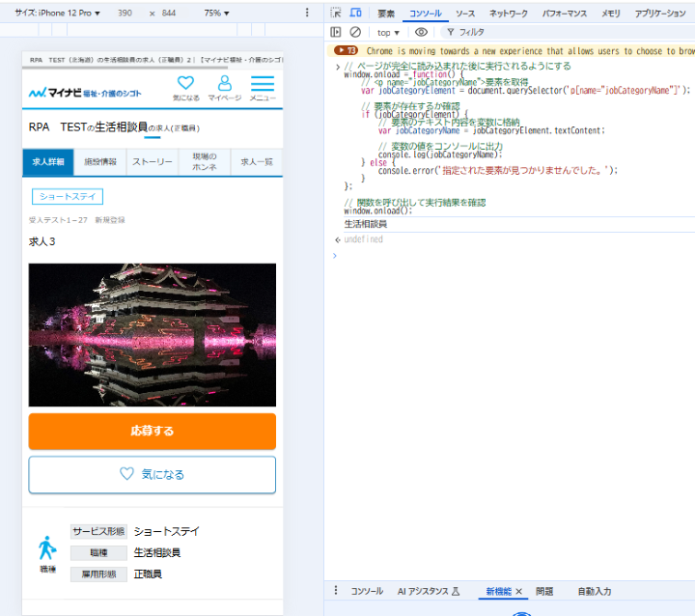Click the drawer three-dot menu icon
Viewport: 695px width, 616px height.
(x=336, y=590)
